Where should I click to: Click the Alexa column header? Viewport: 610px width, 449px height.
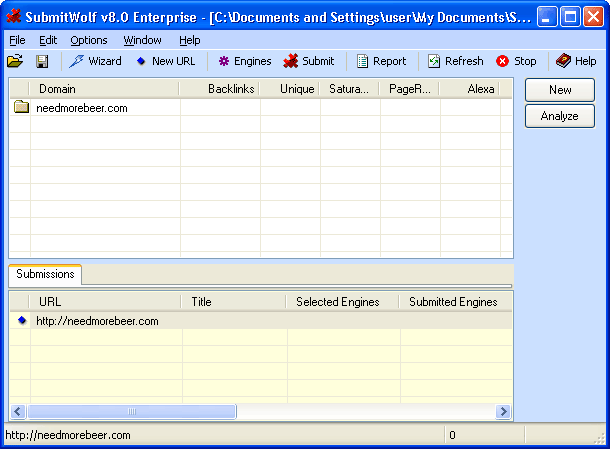point(470,89)
